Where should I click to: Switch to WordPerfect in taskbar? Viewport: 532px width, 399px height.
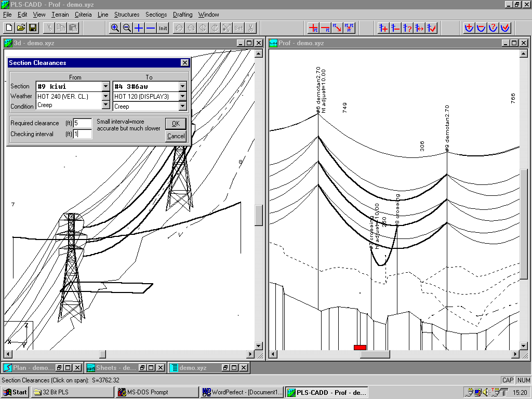(242, 392)
